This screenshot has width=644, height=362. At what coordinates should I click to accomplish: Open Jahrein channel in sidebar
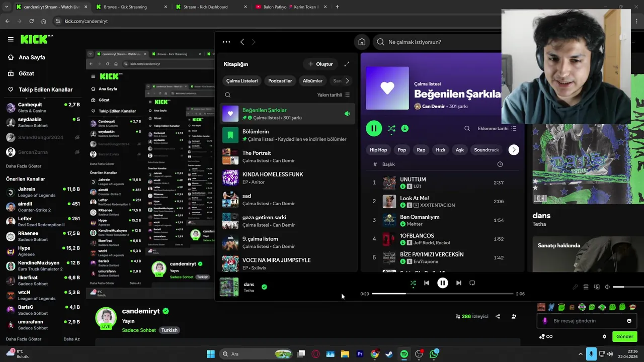point(43,192)
